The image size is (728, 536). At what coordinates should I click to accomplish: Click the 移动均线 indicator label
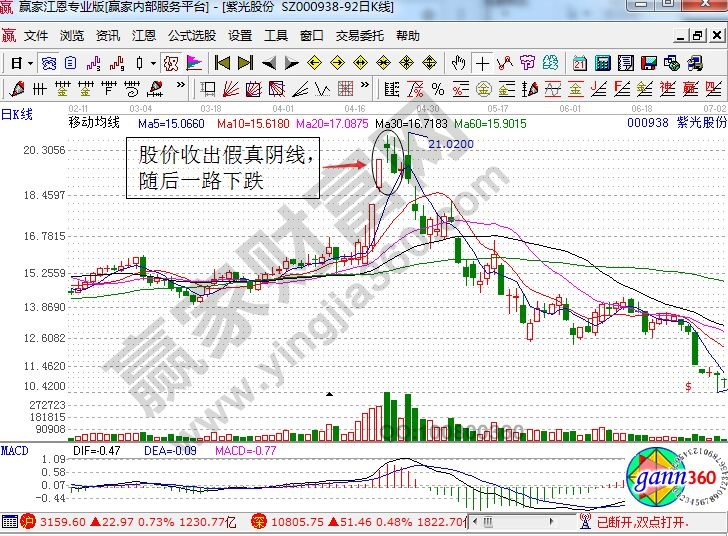[93, 124]
